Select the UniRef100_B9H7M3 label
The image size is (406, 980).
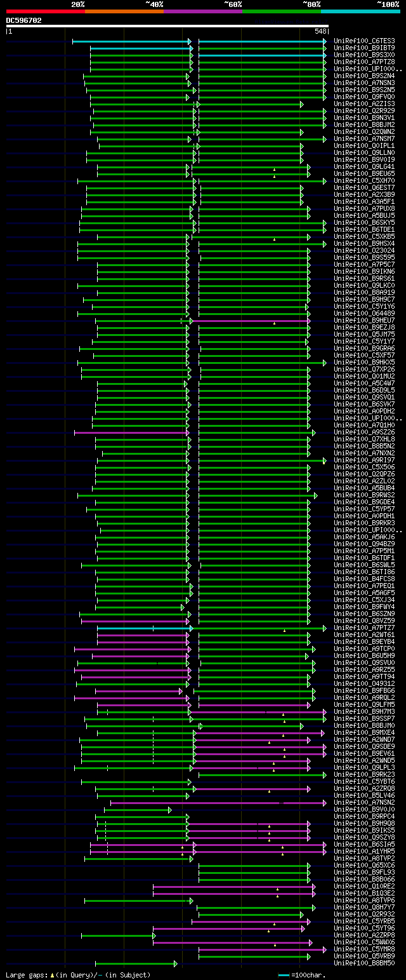coord(364,712)
